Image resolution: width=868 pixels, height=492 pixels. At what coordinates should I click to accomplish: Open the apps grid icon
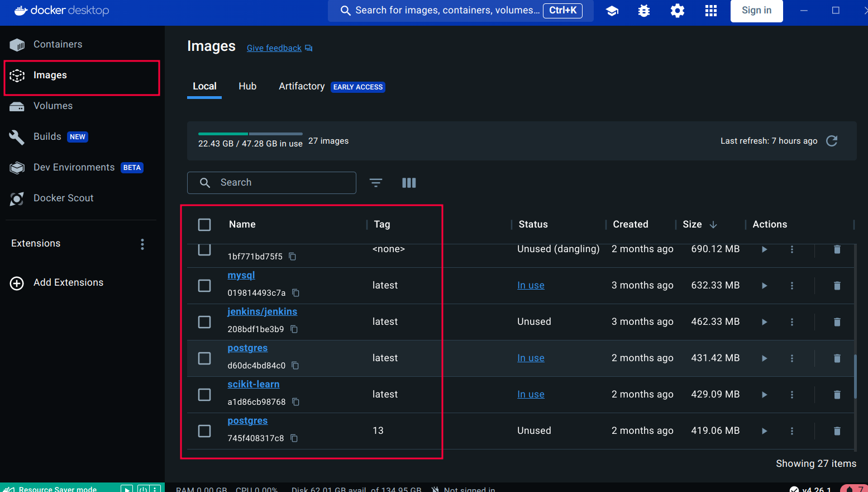point(710,11)
